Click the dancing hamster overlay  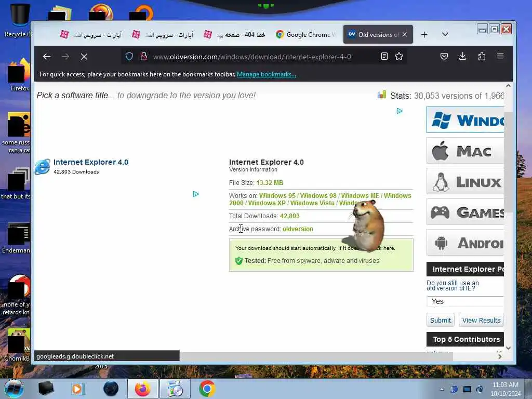[x=368, y=225]
